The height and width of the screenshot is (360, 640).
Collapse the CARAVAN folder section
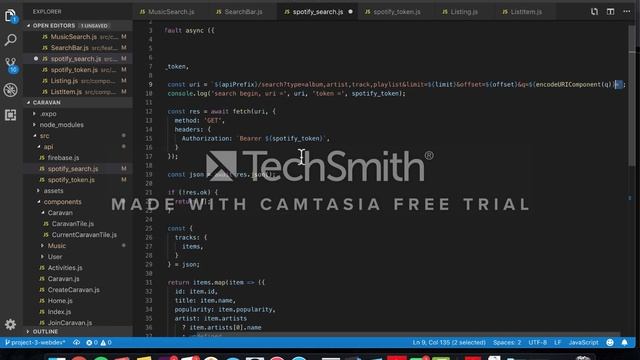pos(78,102)
